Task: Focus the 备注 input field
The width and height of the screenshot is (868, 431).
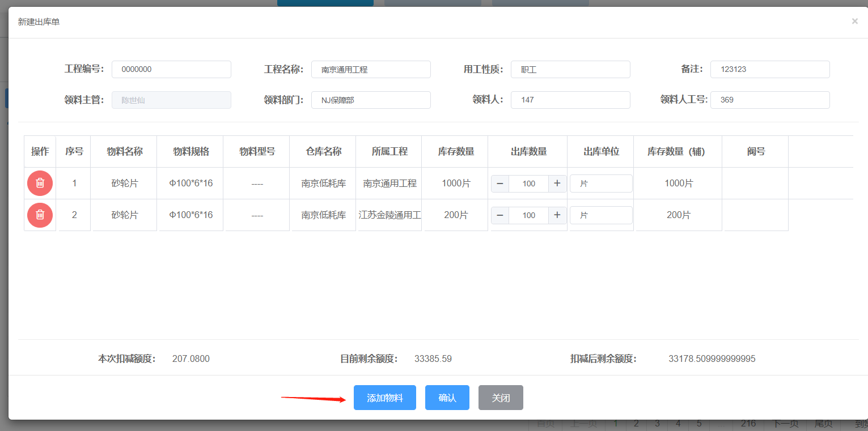Action: pos(769,69)
